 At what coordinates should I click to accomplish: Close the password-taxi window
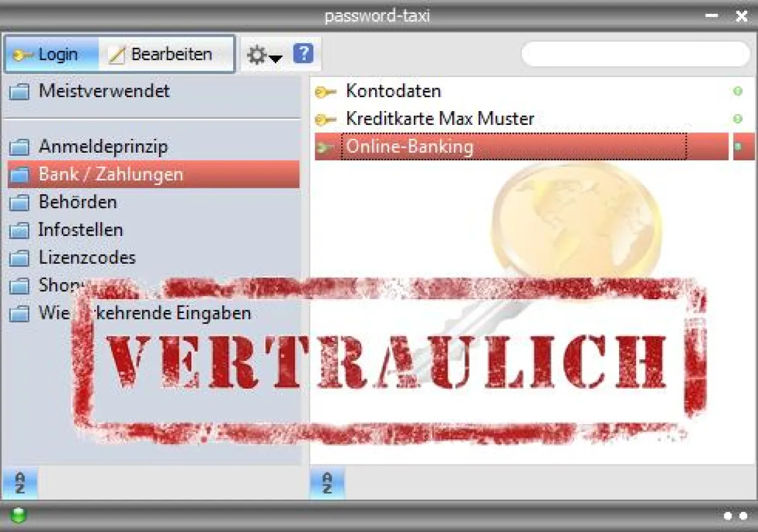coord(742,16)
